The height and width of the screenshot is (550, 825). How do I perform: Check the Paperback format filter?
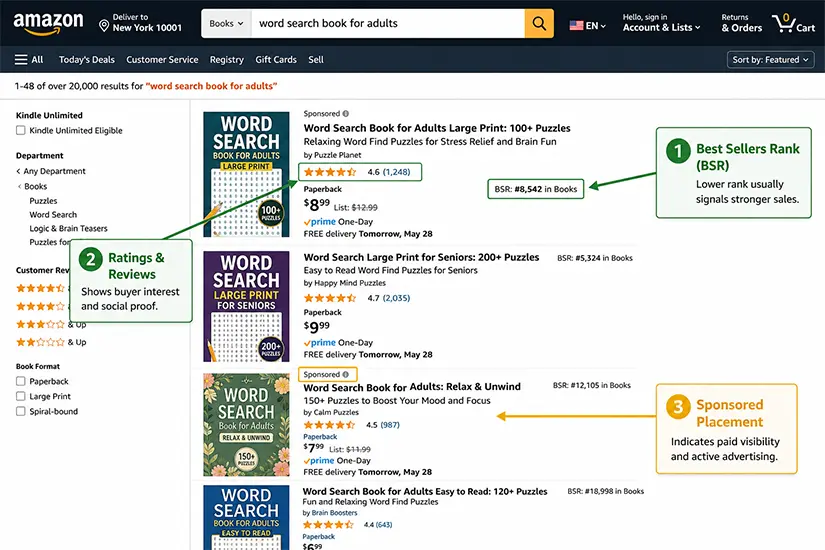[x=21, y=381]
